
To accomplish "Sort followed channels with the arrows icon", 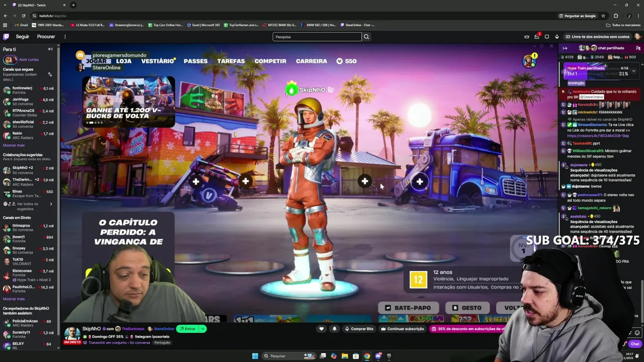I will (x=50, y=74).
